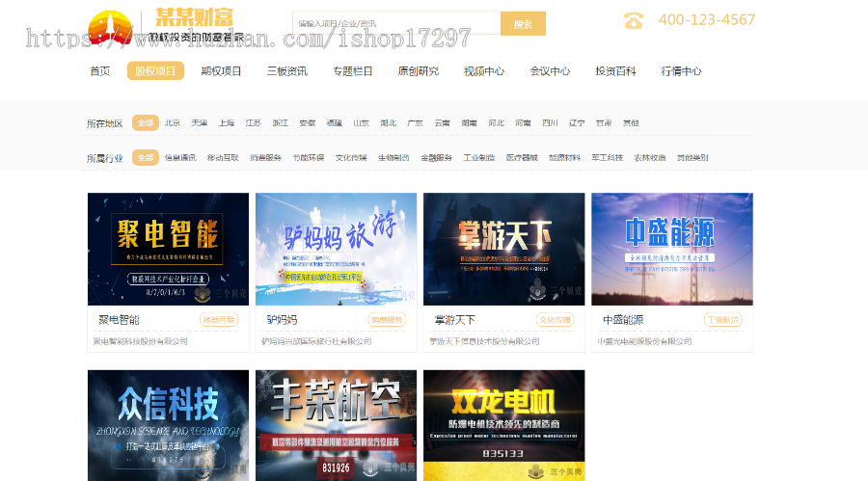This screenshot has height=481, width=868.
Task: Filter industry by 医疗器械
Action: tap(522, 158)
